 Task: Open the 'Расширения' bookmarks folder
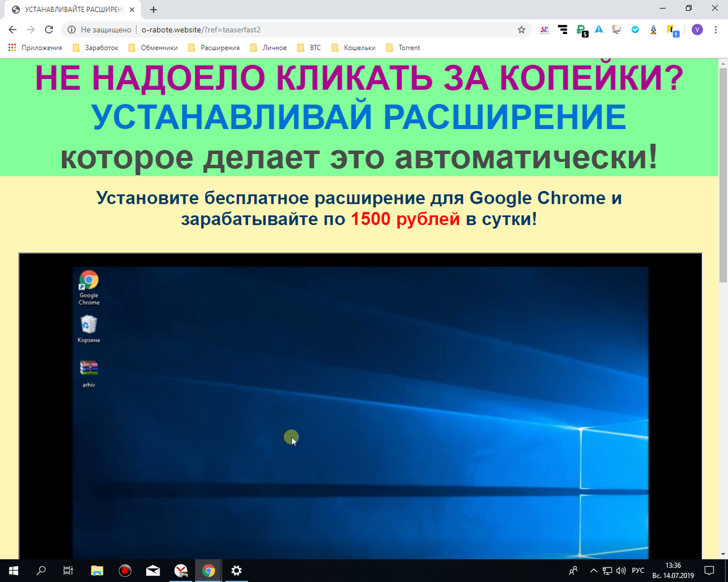click(214, 47)
